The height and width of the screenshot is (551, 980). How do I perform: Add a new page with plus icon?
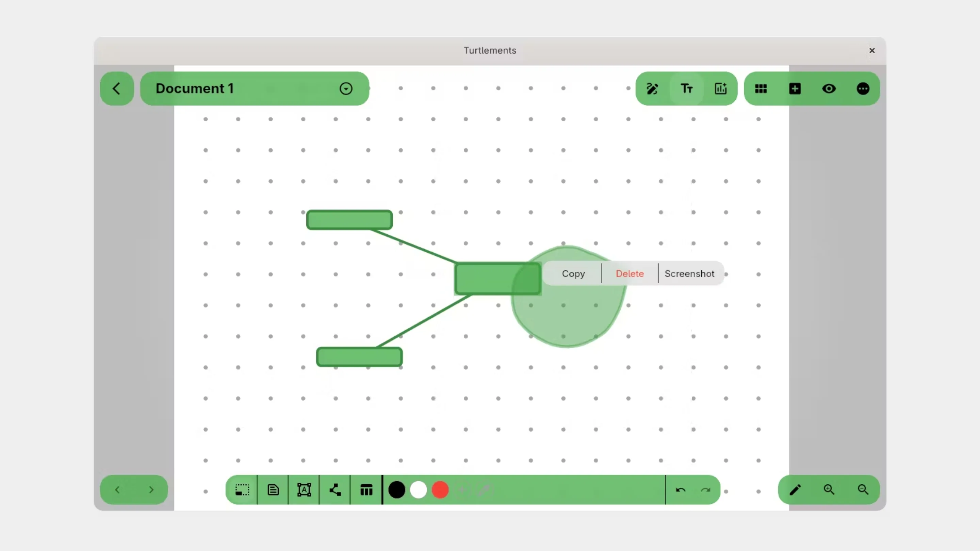[795, 88]
